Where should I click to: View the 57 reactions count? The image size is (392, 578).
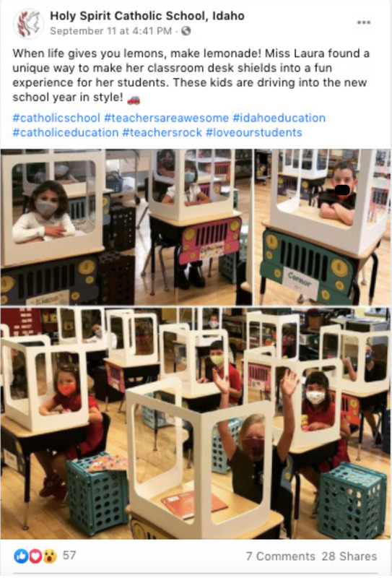(x=69, y=555)
